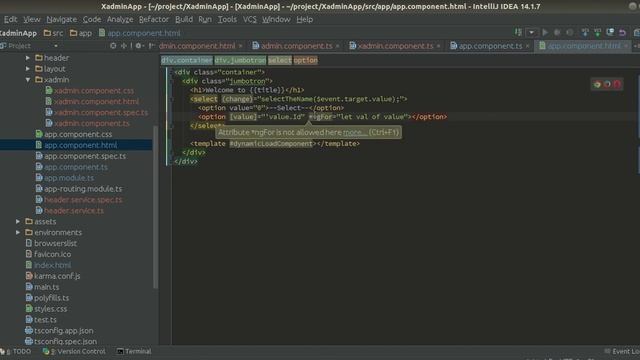Open the Refactor menu
This screenshot has height=360, width=640.
coord(153,19)
